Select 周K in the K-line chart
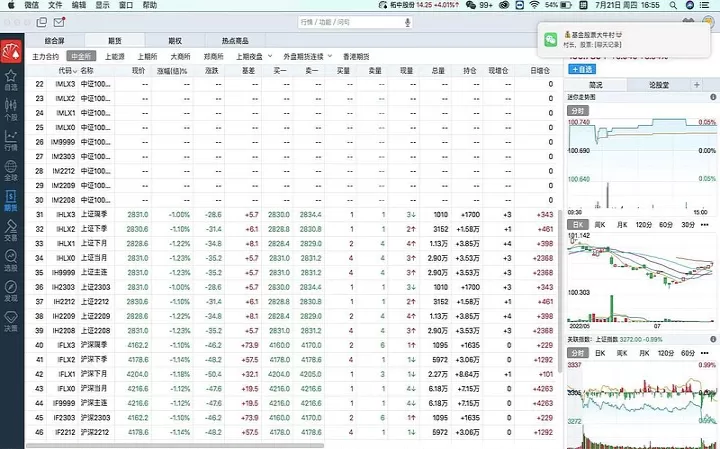This screenshot has width=720, height=449. point(600,224)
